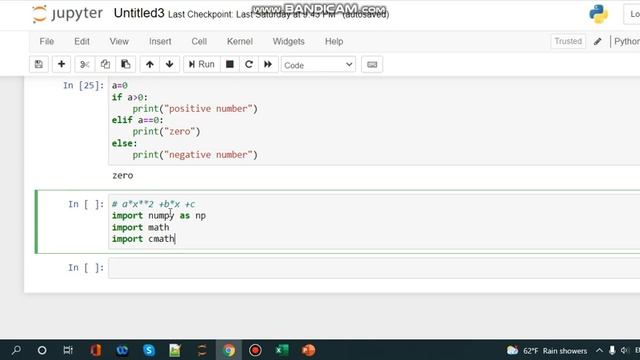Move selected cell down arrow
640x360 pixels.
click(x=169, y=64)
